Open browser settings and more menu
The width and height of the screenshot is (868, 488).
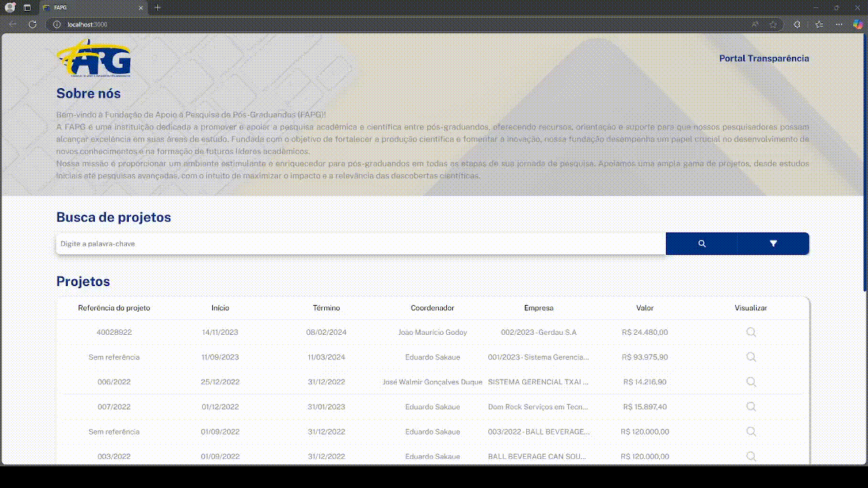coord(839,24)
